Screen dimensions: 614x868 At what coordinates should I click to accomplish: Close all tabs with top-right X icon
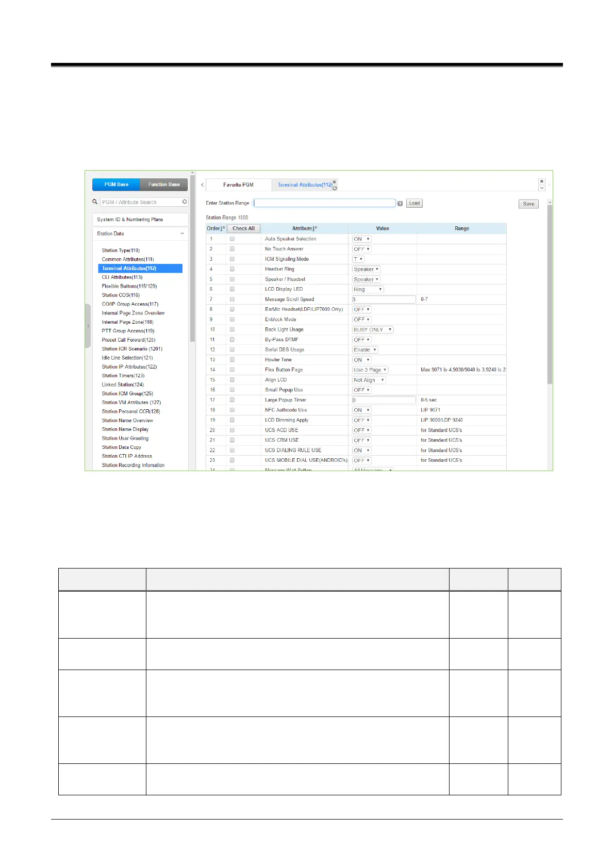(542, 181)
